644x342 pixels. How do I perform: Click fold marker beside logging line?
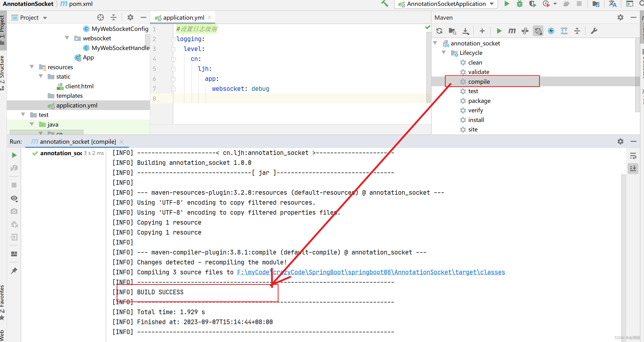tap(173, 39)
